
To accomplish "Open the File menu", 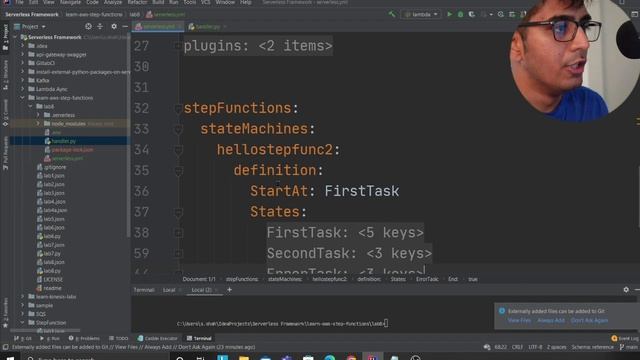I will pos(19,2).
